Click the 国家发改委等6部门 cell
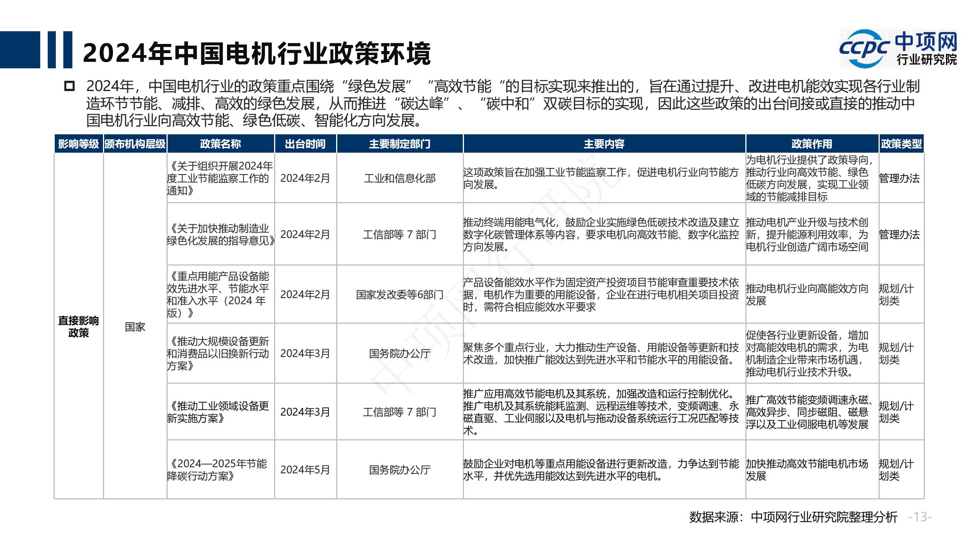Image resolution: width=980 pixels, height=551 pixels. (x=400, y=295)
